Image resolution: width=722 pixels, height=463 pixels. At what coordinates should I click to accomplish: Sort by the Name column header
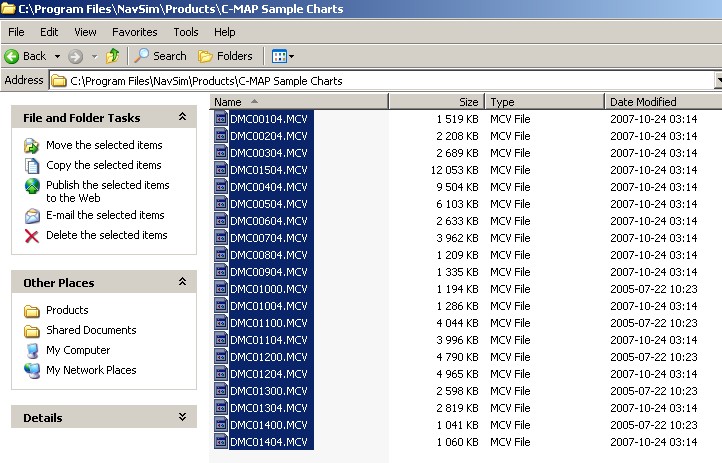(299, 102)
